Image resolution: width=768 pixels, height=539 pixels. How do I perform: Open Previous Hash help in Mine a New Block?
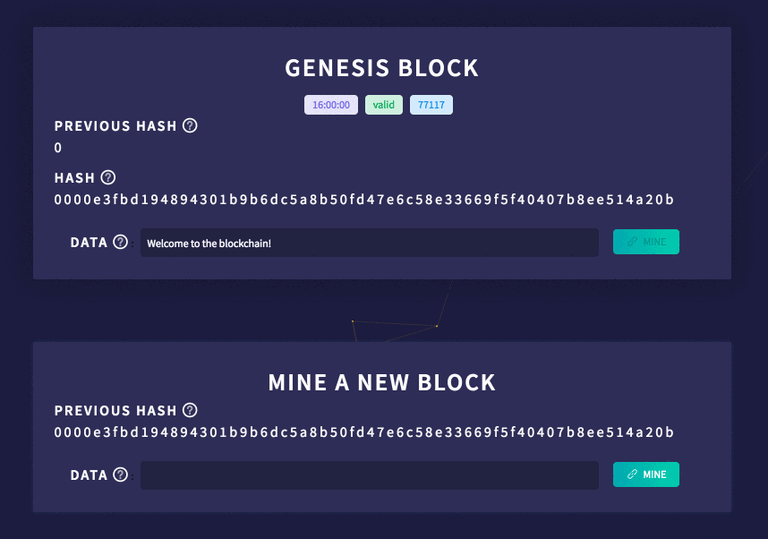pyautogui.click(x=190, y=410)
